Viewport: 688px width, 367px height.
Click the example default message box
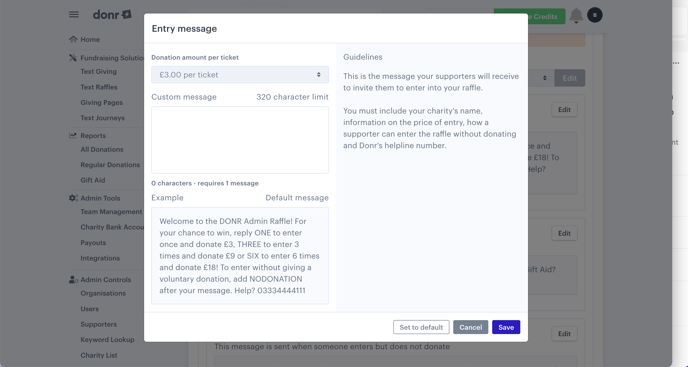(240, 256)
